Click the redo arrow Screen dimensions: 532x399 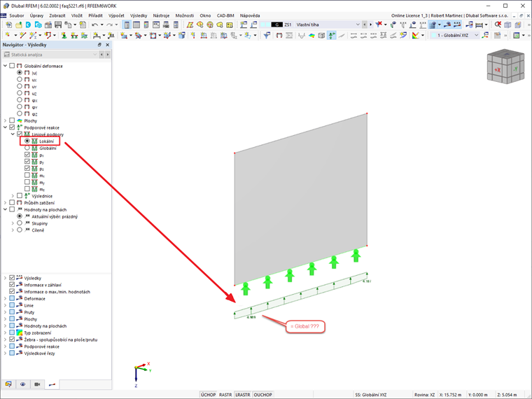tap(109, 24)
